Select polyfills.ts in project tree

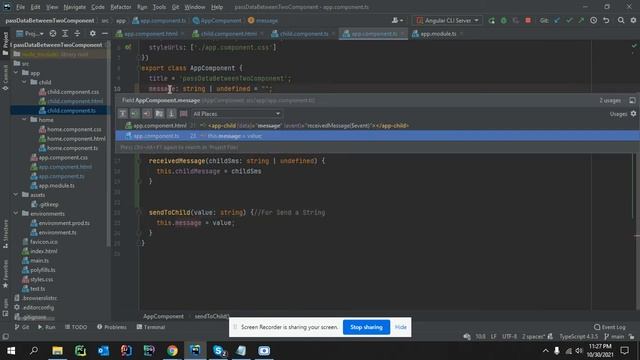pos(38,270)
